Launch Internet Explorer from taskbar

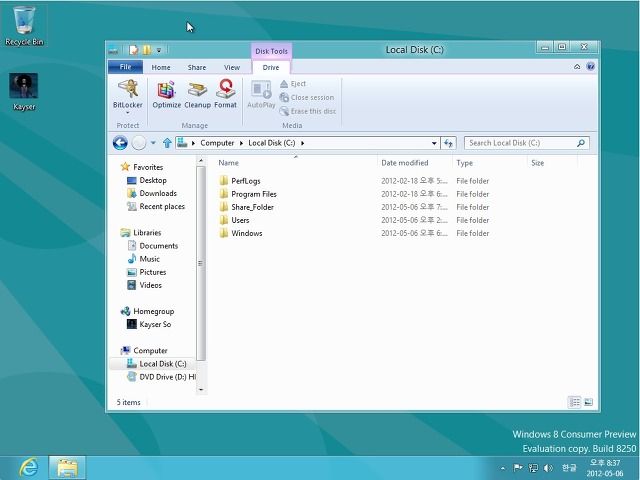point(29,467)
